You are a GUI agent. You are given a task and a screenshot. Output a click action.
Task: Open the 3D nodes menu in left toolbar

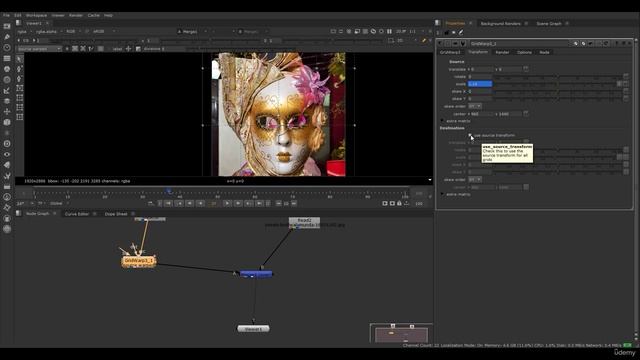point(7,122)
